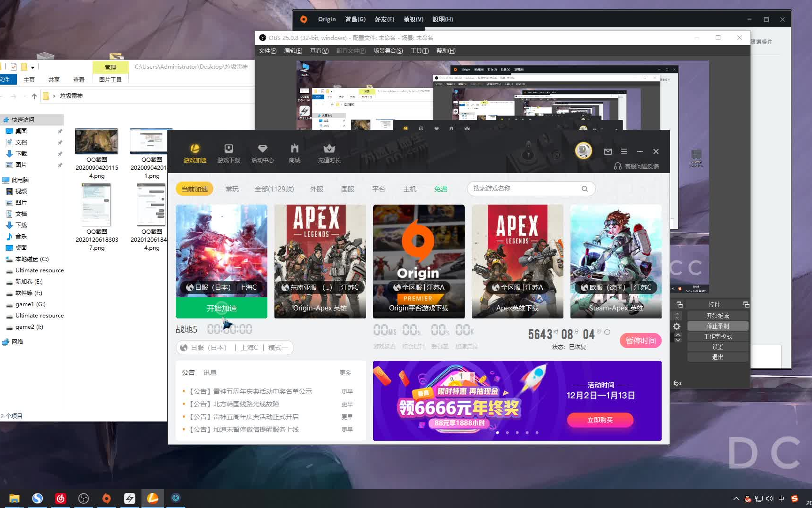This screenshot has width=812, height=508.
Task: Open QQ截图20200904201154.png thumbnail in Explorer
Action: (97, 142)
